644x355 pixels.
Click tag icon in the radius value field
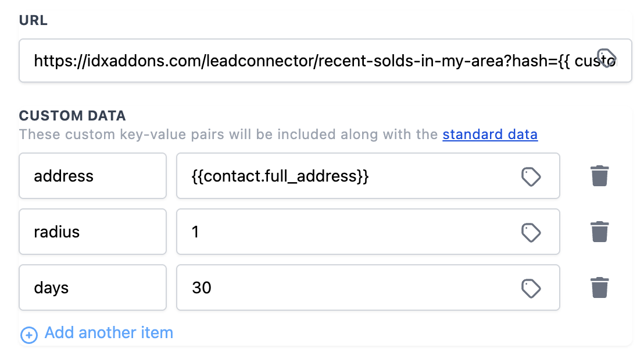[531, 233]
